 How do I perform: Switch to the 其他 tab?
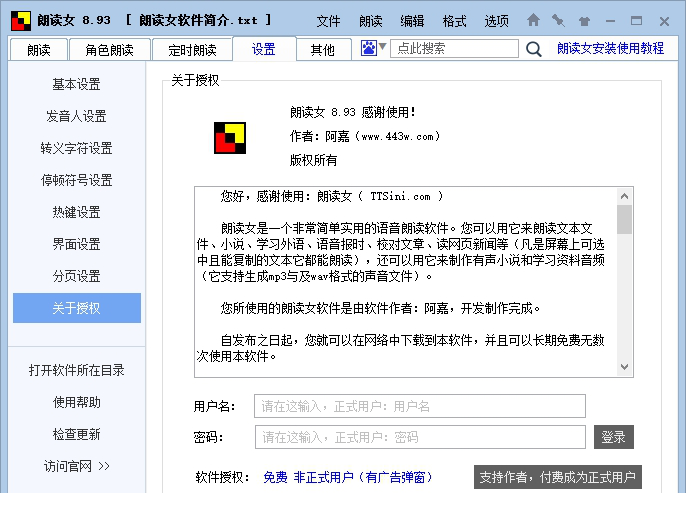[x=323, y=50]
